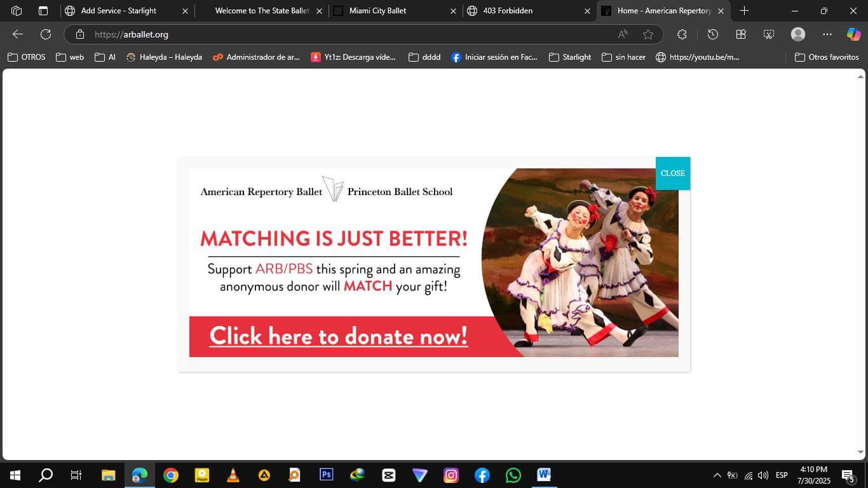Refresh the current page

pyautogui.click(x=46, y=34)
